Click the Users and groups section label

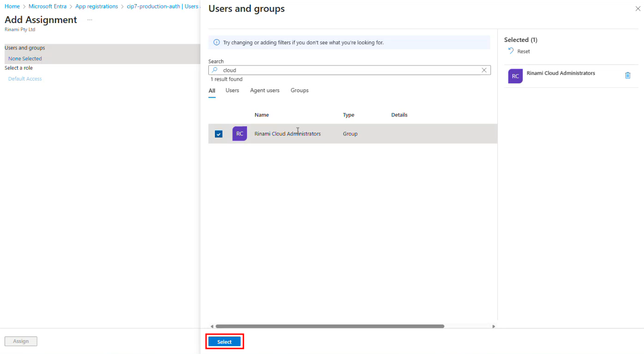25,48
